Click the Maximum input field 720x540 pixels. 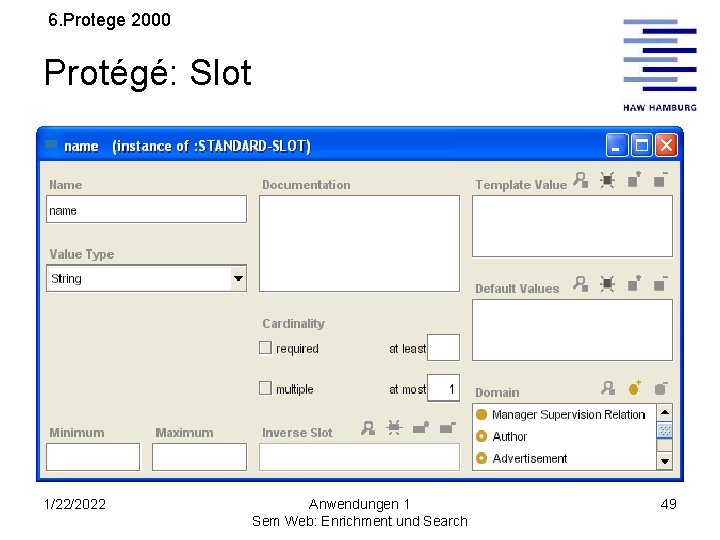[199, 457]
